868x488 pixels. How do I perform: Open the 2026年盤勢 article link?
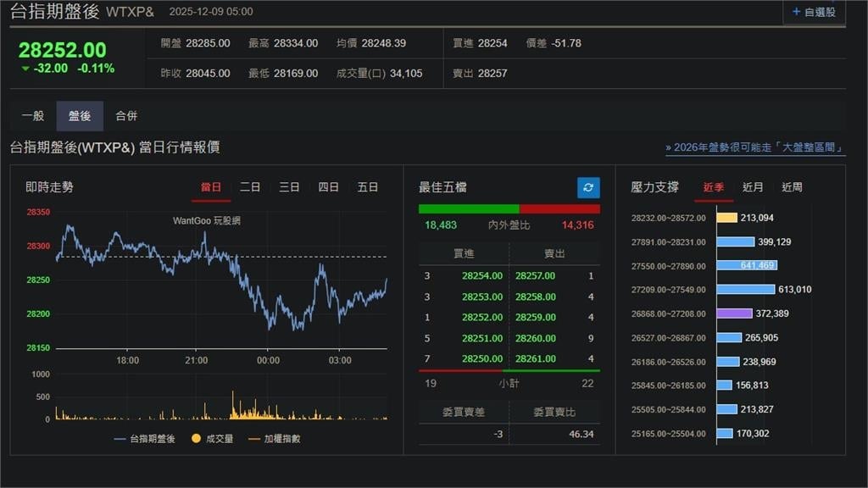(x=755, y=147)
